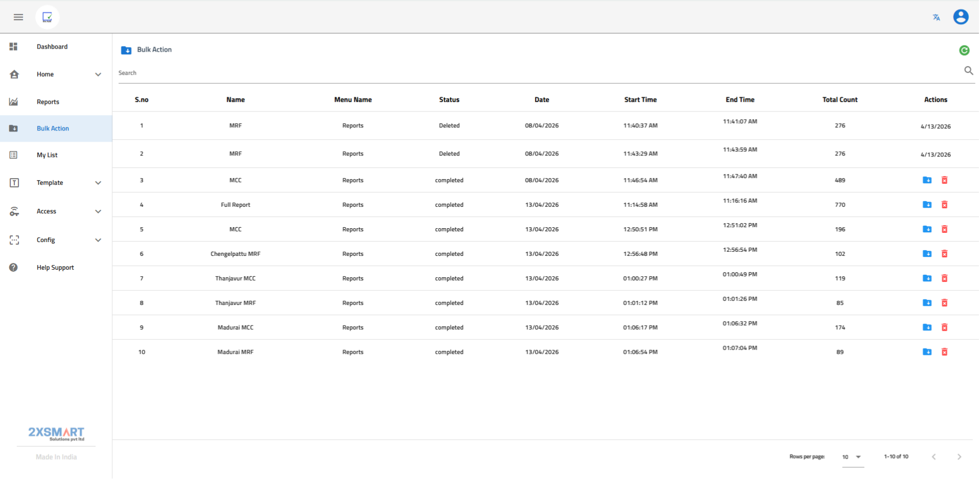Click the green refresh icon
980x479 pixels.
(964, 50)
